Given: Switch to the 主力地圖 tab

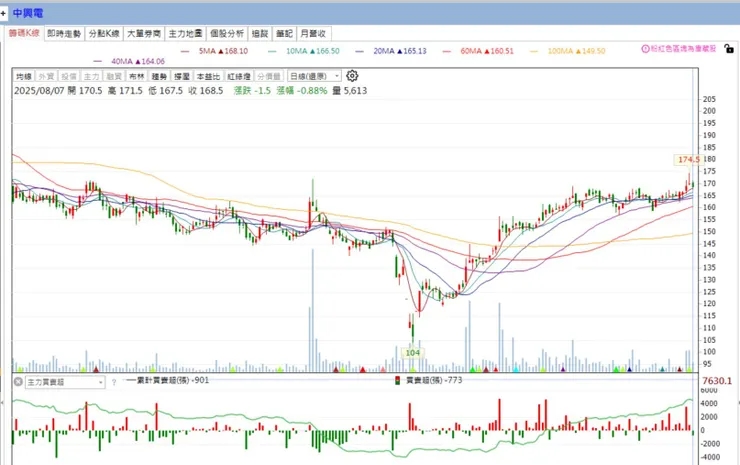Looking at the screenshot, I should [x=185, y=34].
